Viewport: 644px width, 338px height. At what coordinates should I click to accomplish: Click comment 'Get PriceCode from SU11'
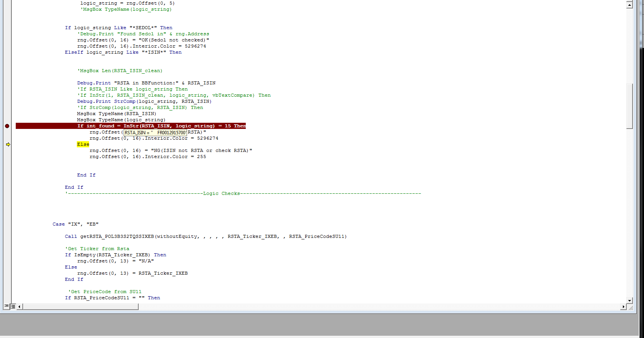point(105,292)
